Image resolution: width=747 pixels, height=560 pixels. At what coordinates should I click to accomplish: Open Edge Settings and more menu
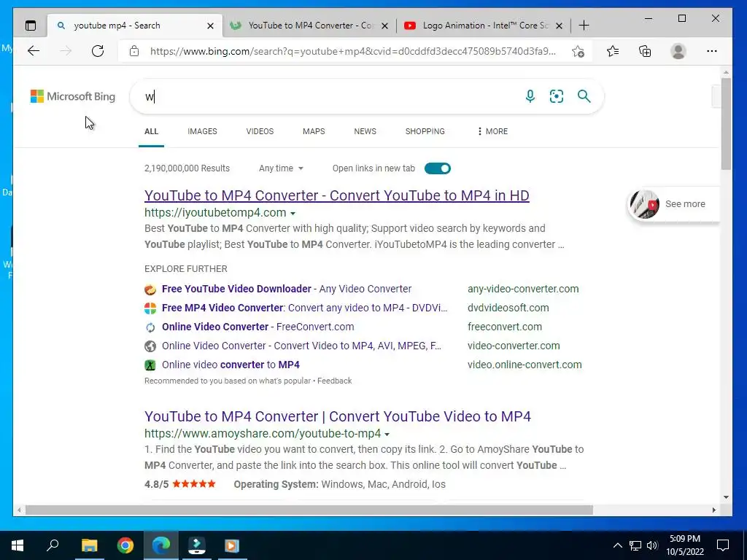pos(712,51)
